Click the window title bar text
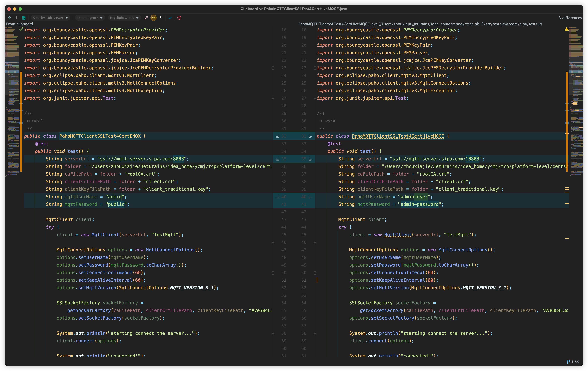 pos(294,9)
